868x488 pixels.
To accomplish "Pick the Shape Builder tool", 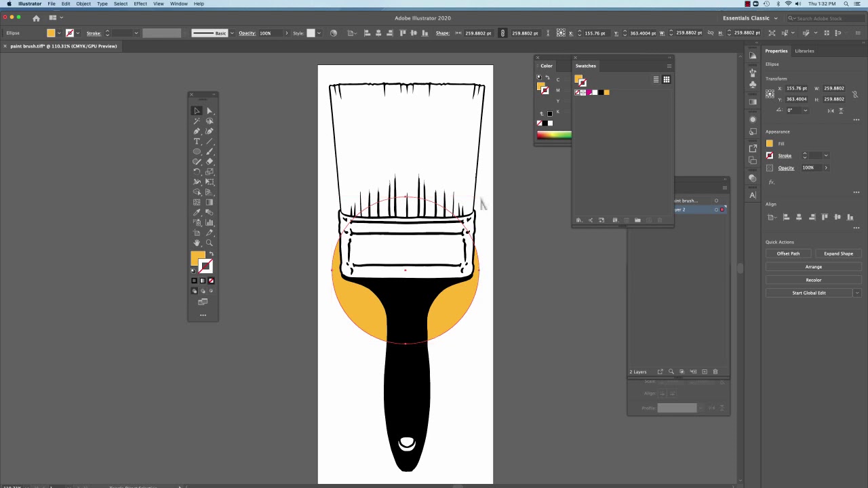I will pos(197,192).
